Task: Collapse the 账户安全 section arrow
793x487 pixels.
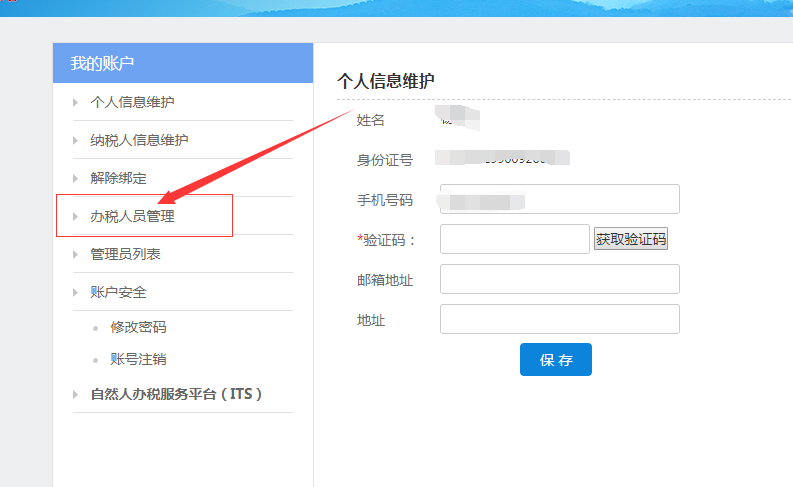Action: [75, 292]
